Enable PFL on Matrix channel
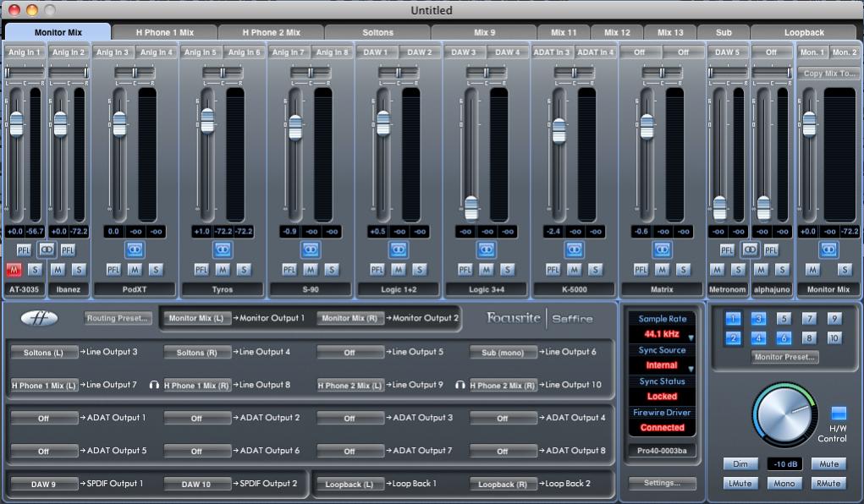The height and width of the screenshot is (504, 864). (x=641, y=270)
